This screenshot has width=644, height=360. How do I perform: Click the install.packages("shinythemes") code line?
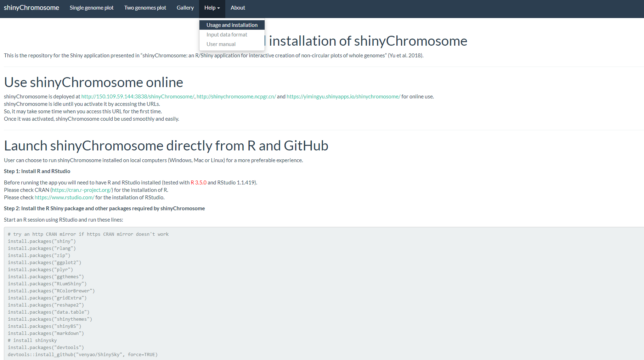click(x=50, y=319)
